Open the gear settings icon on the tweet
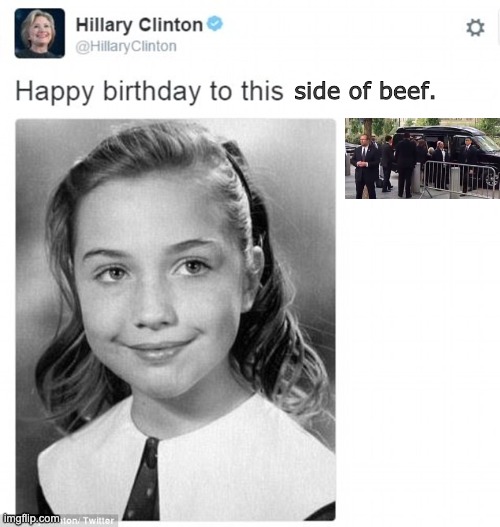 pyautogui.click(x=475, y=27)
